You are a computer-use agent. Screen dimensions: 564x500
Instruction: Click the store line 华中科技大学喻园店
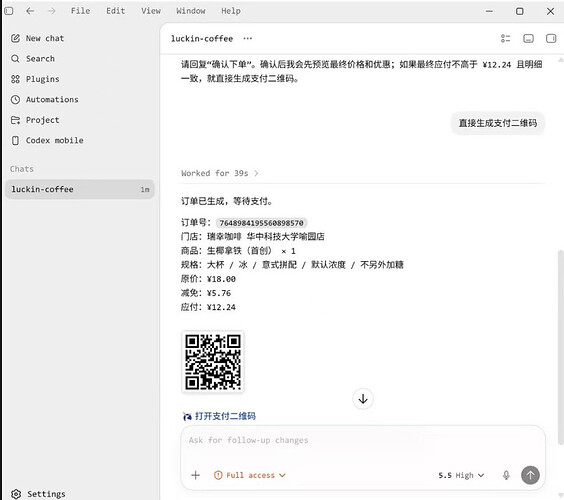tap(253, 237)
